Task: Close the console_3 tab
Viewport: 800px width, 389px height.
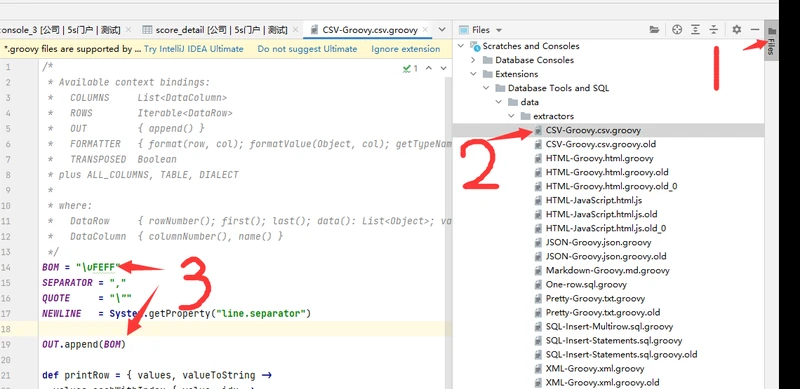Action: 128,30
